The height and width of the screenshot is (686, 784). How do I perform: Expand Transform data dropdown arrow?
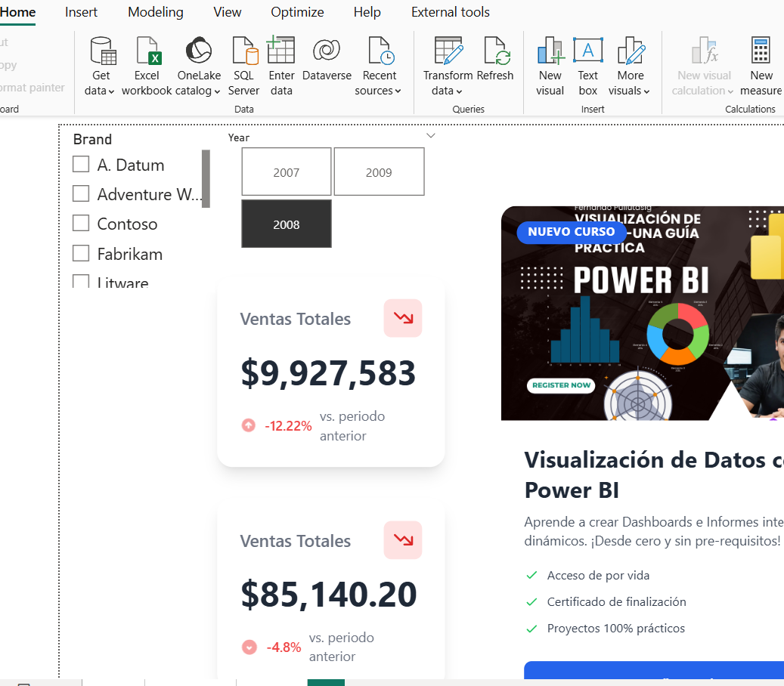(x=459, y=91)
